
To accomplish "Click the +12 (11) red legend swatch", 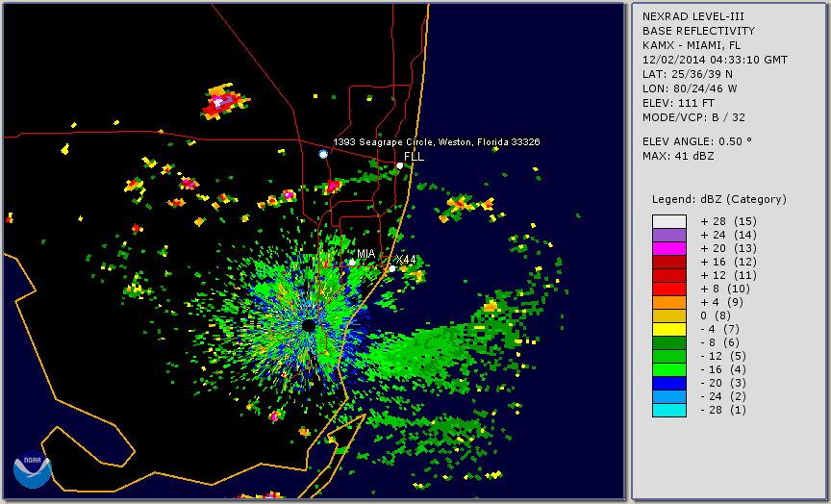I will [669, 276].
